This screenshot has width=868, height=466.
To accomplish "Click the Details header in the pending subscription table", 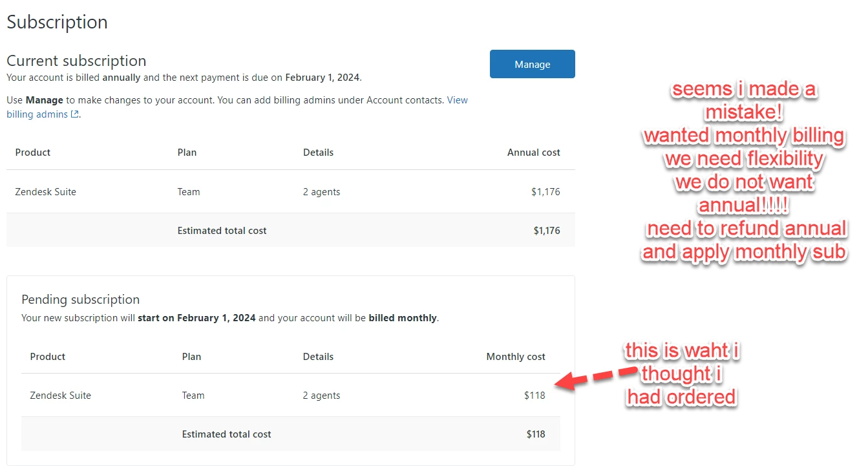I will (318, 357).
